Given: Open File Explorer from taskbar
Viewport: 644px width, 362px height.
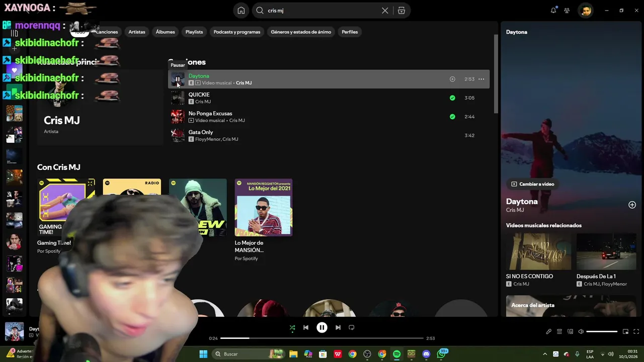Looking at the screenshot, I should pyautogui.click(x=293, y=354).
